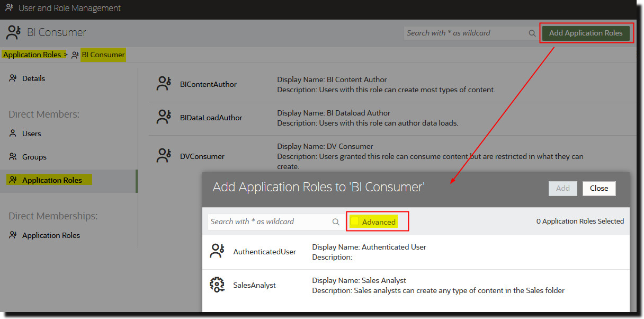The width and height of the screenshot is (644, 319).
Task: Close the Add Application Roles dialog
Action: click(599, 188)
